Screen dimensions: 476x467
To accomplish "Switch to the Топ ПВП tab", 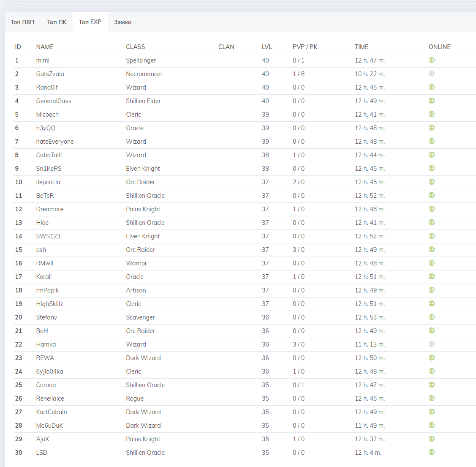I will (x=22, y=22).
